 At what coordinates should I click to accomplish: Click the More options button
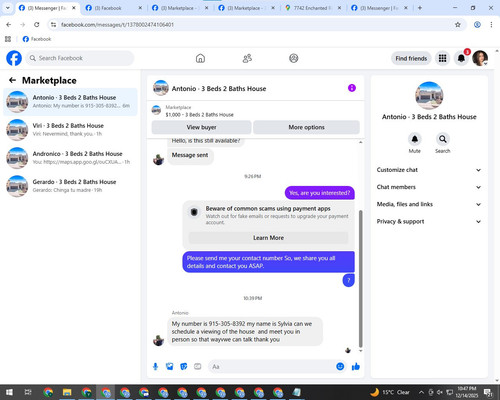click(x=306, y=127)
